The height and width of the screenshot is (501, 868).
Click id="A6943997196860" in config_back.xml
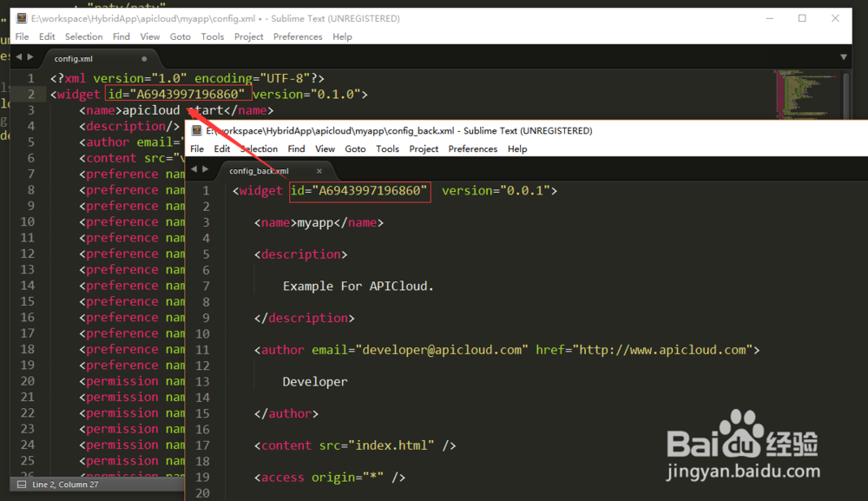358,190
